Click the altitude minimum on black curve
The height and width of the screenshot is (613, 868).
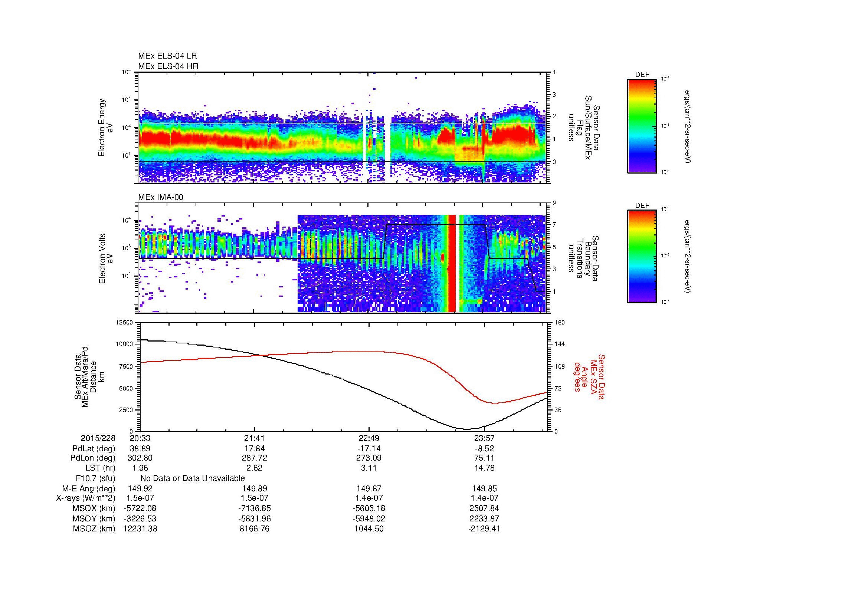[x=467, y=429]
